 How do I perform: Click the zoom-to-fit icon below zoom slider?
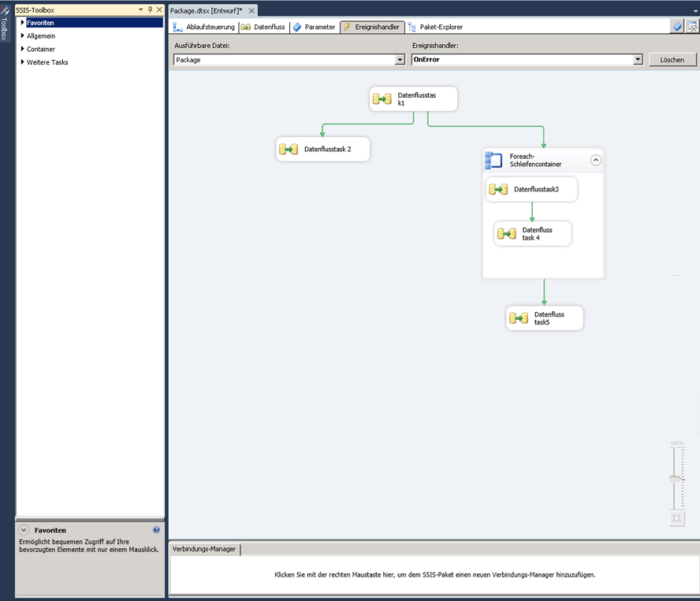tap(676, 518)
